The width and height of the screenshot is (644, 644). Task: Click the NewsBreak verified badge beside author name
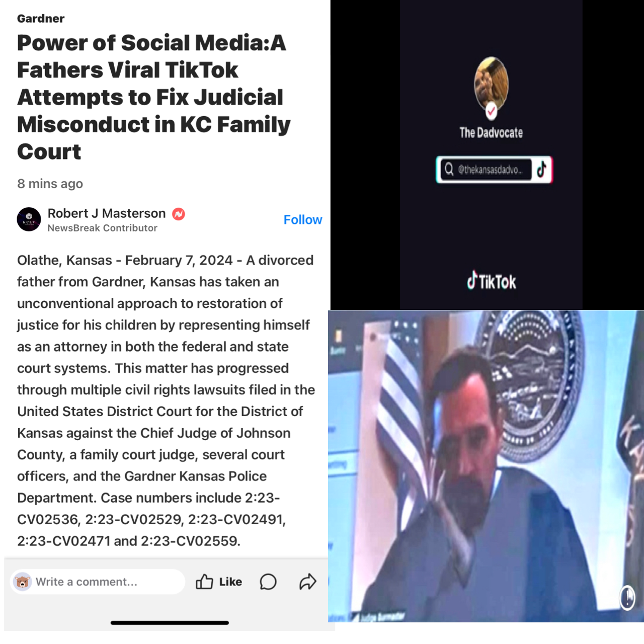pyautogui.click(x=179, y=214)
